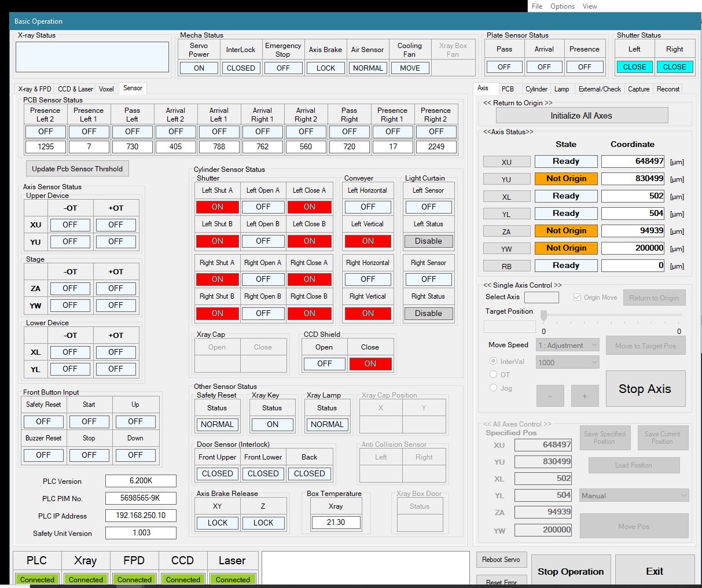Click the Laser Connected status indicator
The height and width of the screenshot is (588, 702).
pyautogui.click(x=233, y=579)
